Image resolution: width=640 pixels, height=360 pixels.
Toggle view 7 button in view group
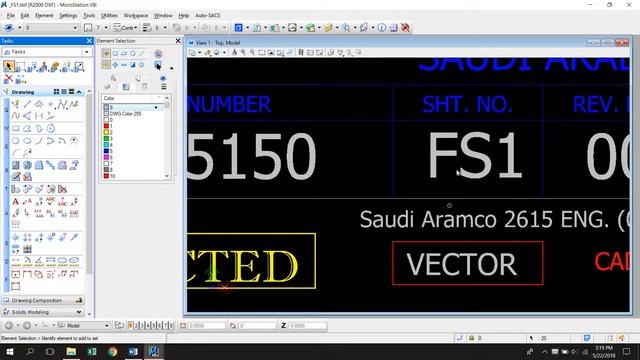point(165,326)
